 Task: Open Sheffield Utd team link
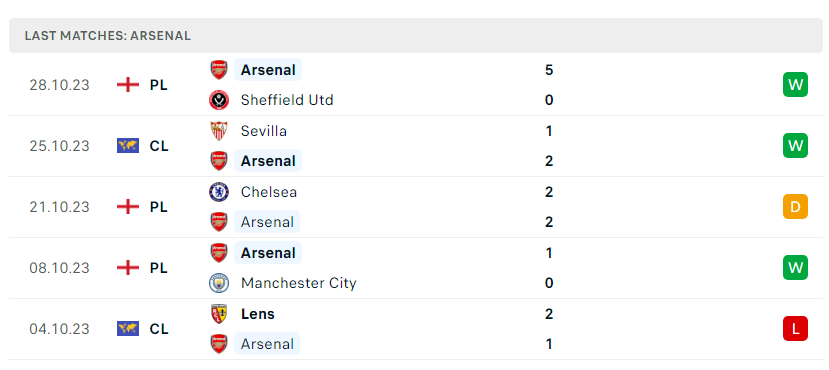[x=287, y=100]
